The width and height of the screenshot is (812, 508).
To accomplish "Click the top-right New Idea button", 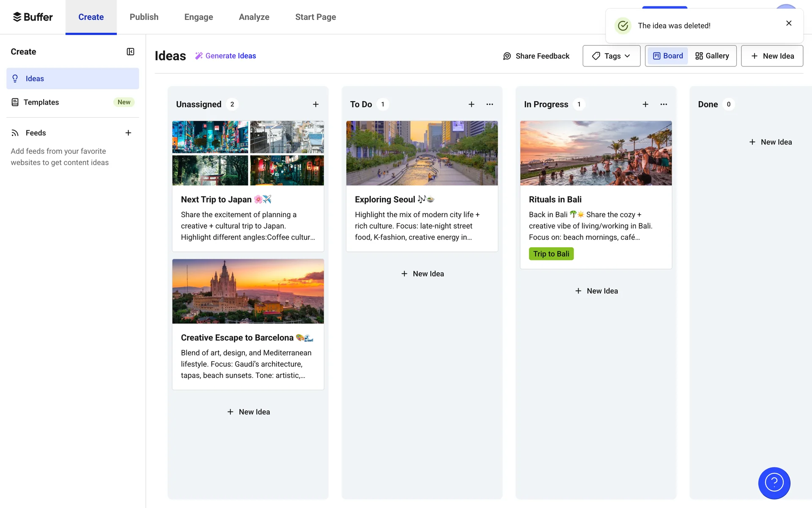I will point(772,56).
